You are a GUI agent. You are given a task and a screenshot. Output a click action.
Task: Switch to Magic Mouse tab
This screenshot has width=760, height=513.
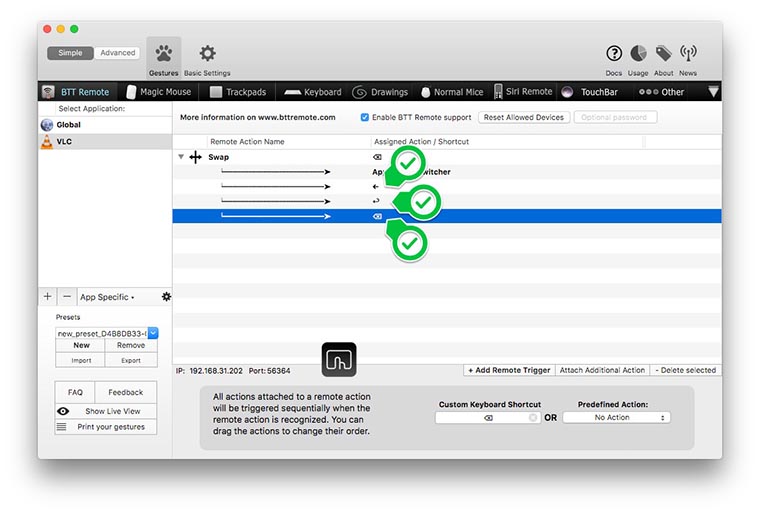point(158,92)
